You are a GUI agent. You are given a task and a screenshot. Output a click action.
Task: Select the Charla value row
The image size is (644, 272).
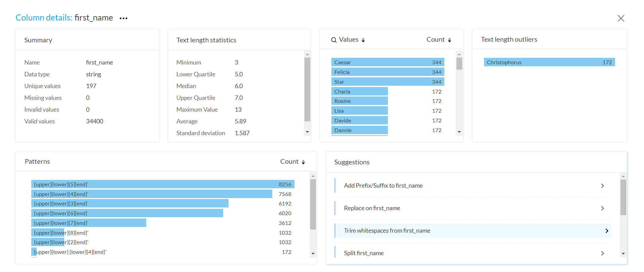pyautogui.click(x=388, y=91)
